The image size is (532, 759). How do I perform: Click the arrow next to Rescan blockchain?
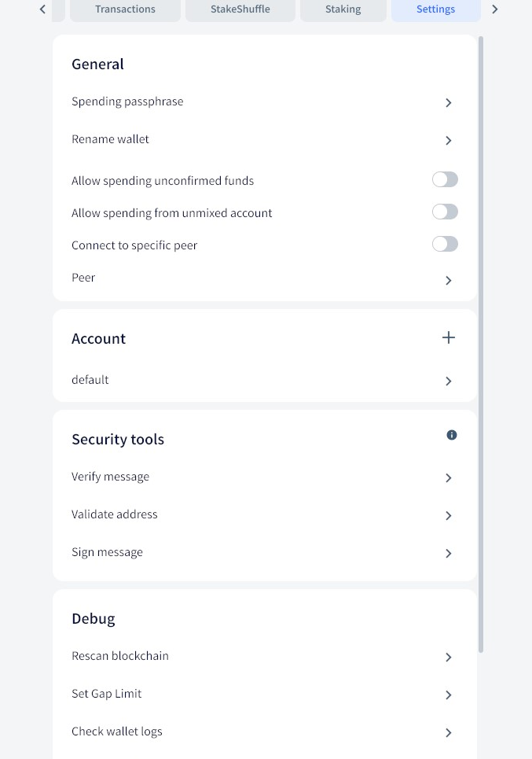449,658
